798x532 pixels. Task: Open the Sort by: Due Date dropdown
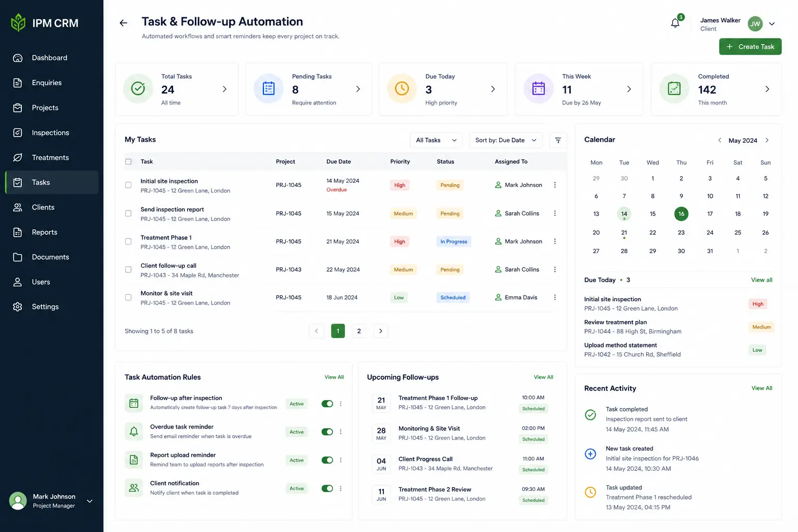pos(506,140)
